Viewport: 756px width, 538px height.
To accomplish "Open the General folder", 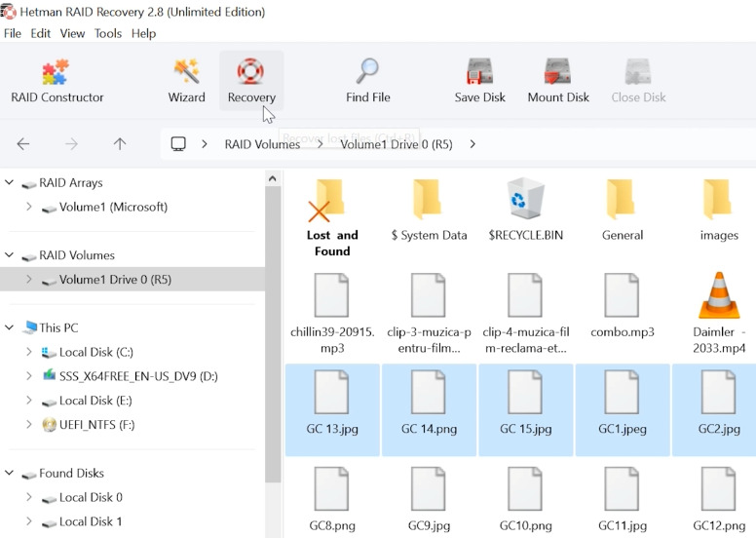I will tap(623, 210).
